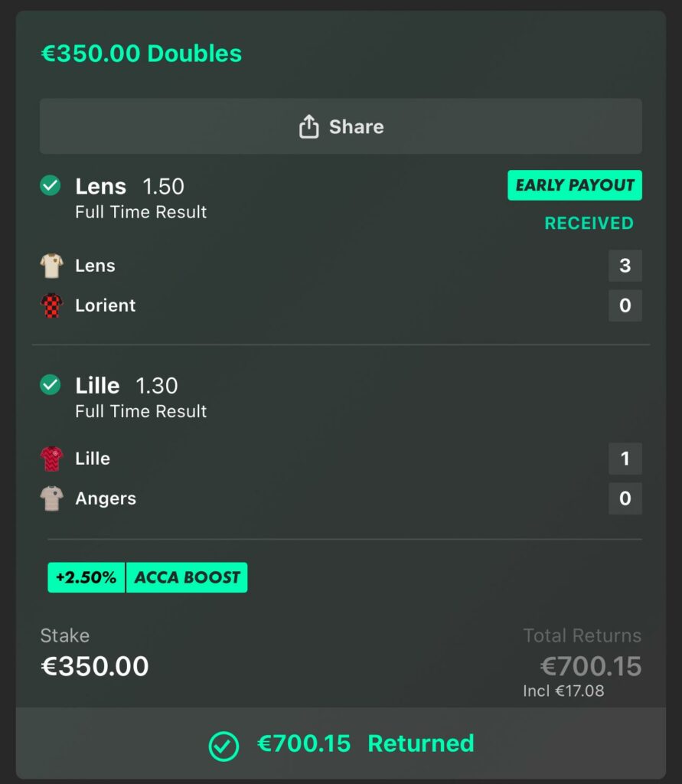Screen dimensions: 682x784
Task: Click the Angers jersey icon
Action: coord(51,498)
